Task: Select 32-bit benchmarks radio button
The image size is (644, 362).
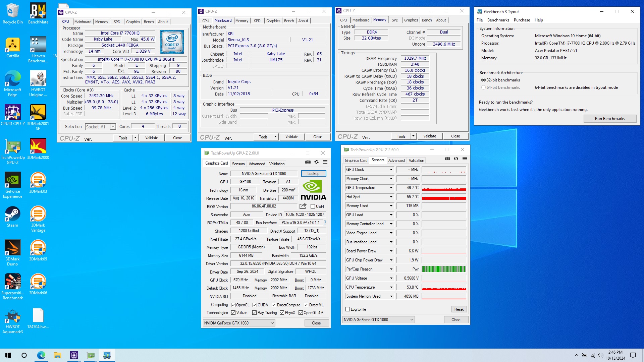Action: pos(483,80)
